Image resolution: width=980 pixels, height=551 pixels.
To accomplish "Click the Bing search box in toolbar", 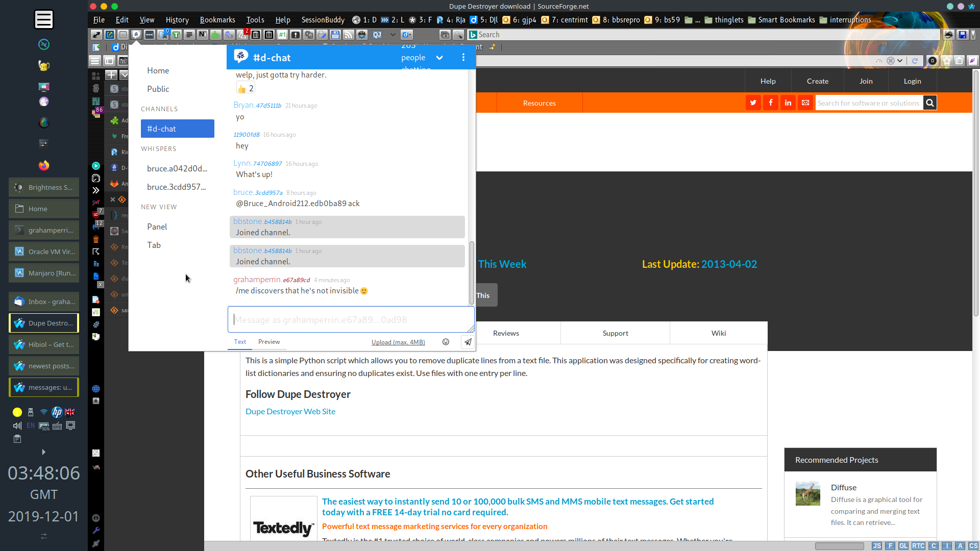I will click(x=703, y=35).
